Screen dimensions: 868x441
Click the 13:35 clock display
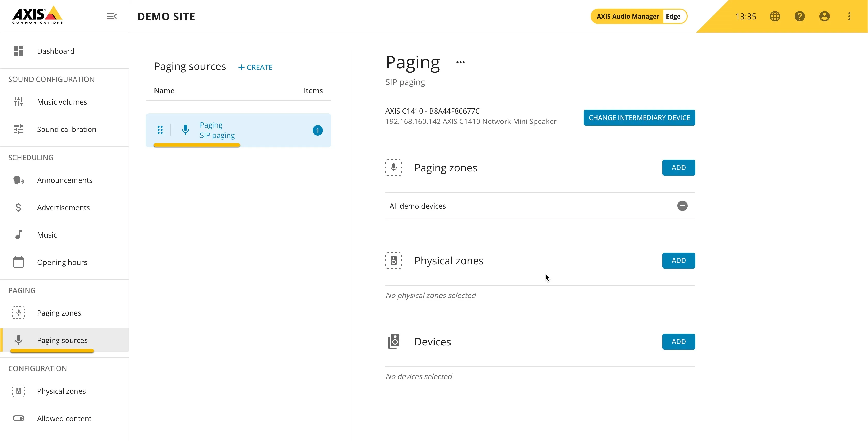click(x=745, y=16)
